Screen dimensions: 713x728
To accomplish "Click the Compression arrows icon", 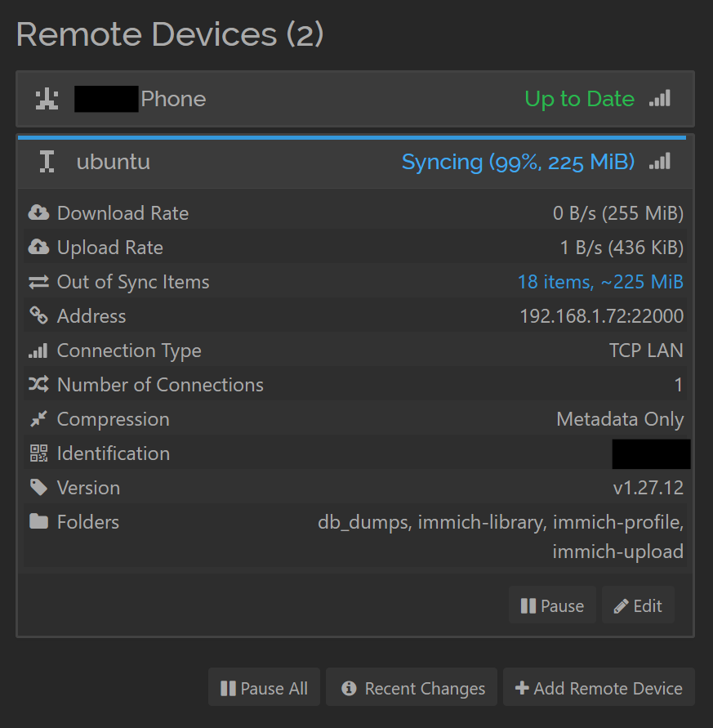I will (38, 419).
